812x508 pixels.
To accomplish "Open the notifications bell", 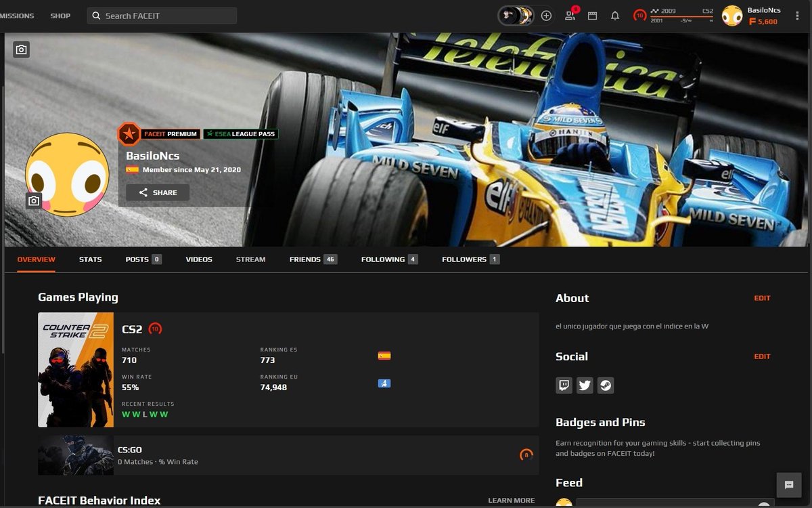I will point(615,16).
